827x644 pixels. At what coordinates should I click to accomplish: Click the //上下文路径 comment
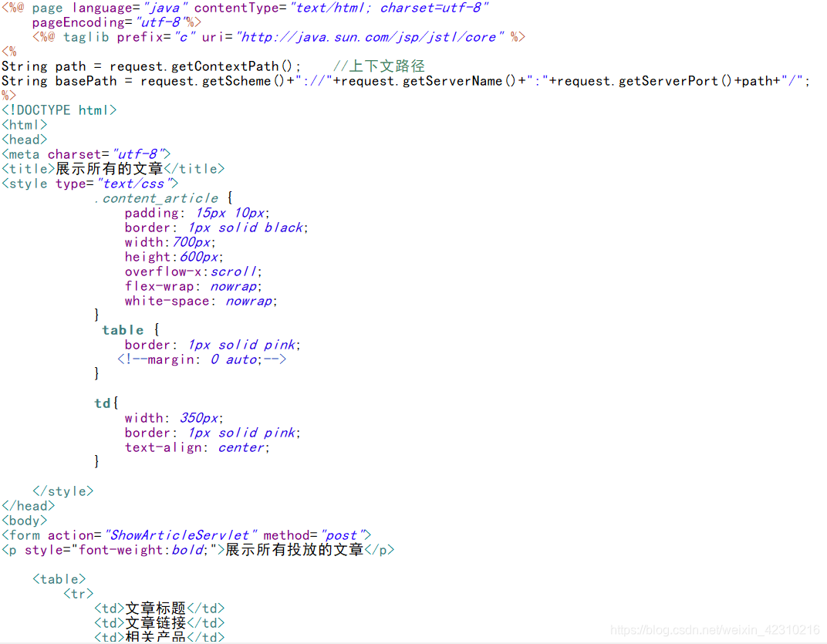(x=379, y=66)
